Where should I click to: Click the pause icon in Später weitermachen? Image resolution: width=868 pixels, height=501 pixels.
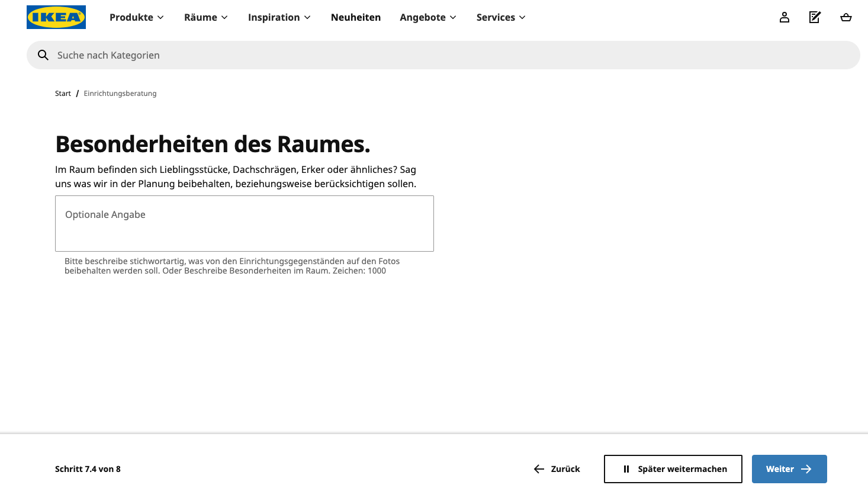(626, 469)
